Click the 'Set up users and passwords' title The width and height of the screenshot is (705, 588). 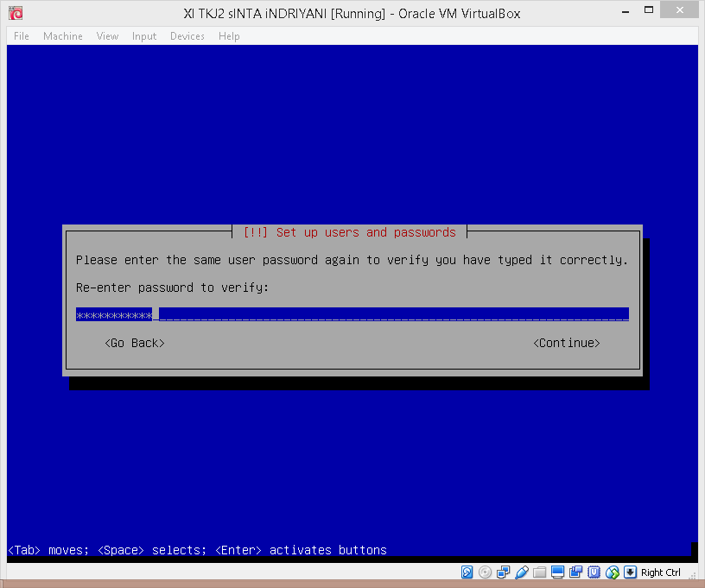[366, 232]
